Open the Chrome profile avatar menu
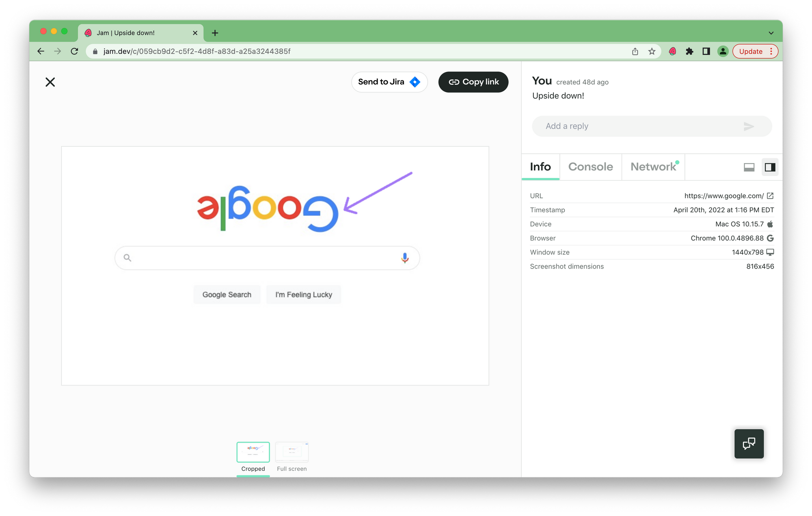 coord(723,52)
